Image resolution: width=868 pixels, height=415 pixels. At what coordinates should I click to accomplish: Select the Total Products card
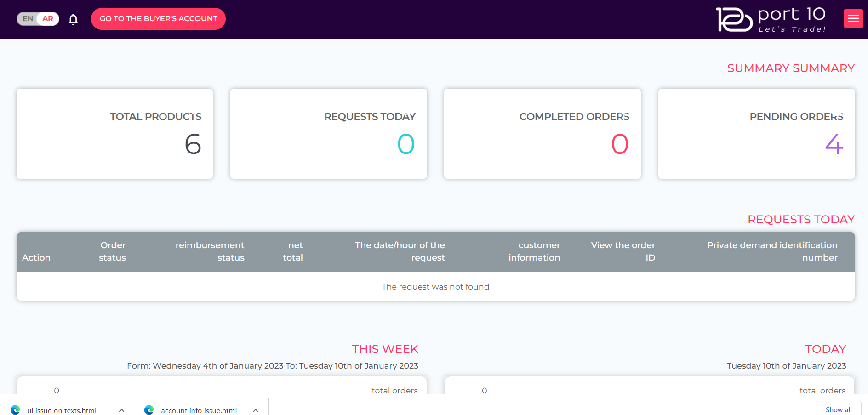point(115,134)
